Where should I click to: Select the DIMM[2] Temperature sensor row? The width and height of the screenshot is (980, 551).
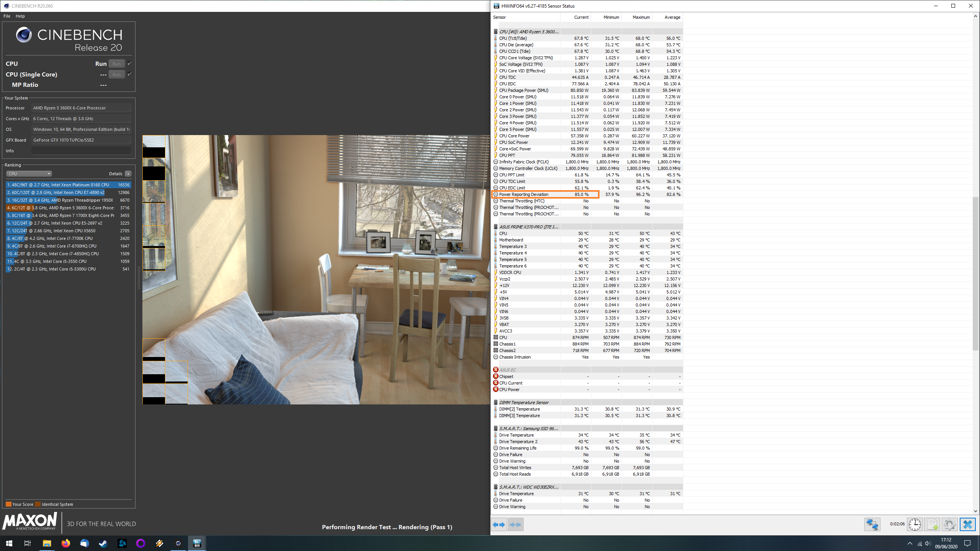tap(587, 409)
